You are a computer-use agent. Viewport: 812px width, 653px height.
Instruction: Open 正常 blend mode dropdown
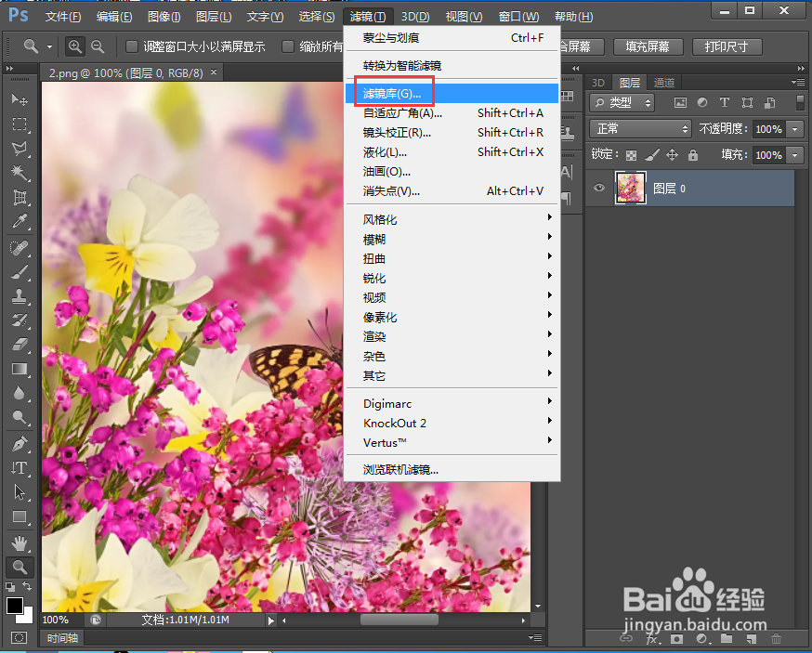tap(641, 128)
